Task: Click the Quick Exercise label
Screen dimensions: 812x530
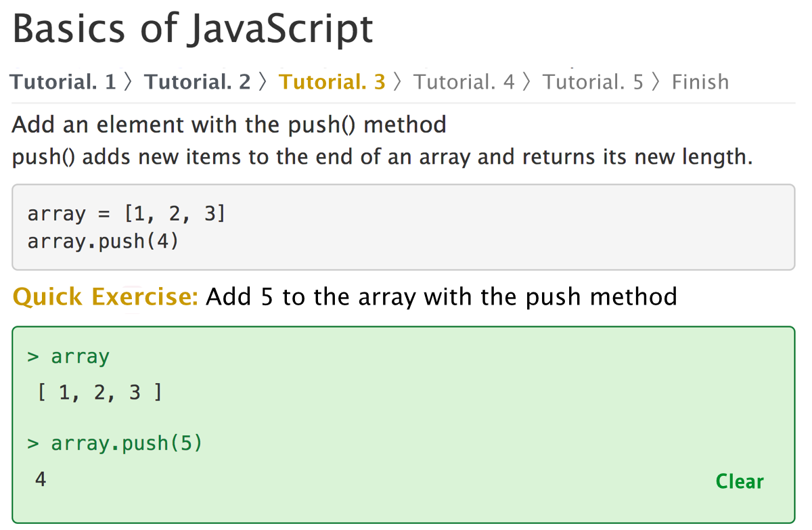Action: point(106,296)
